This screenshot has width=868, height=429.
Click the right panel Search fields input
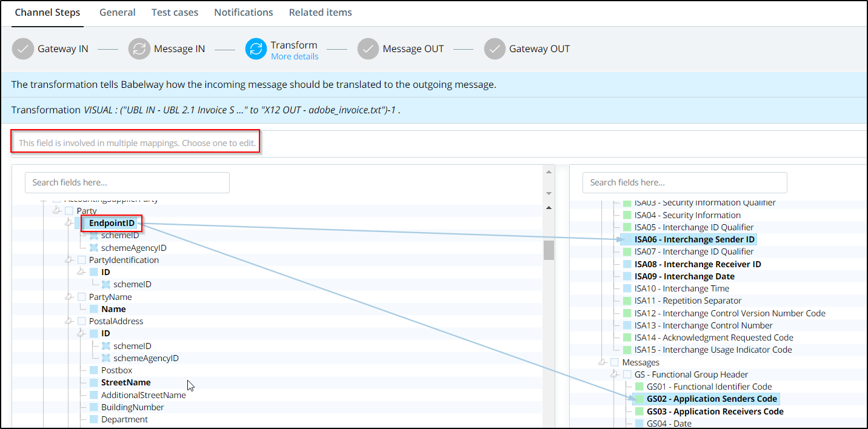click(x=684, y=182)
